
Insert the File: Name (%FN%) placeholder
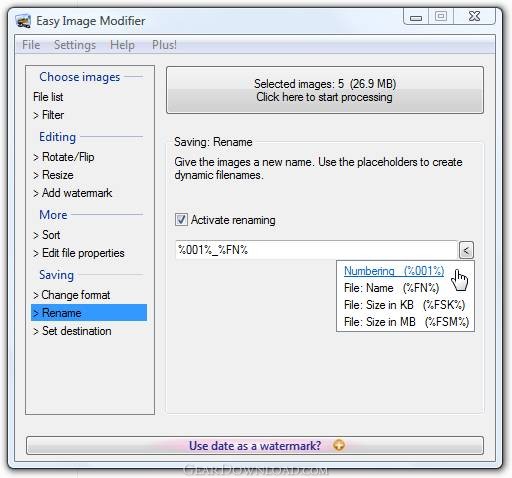click(391, 288)
